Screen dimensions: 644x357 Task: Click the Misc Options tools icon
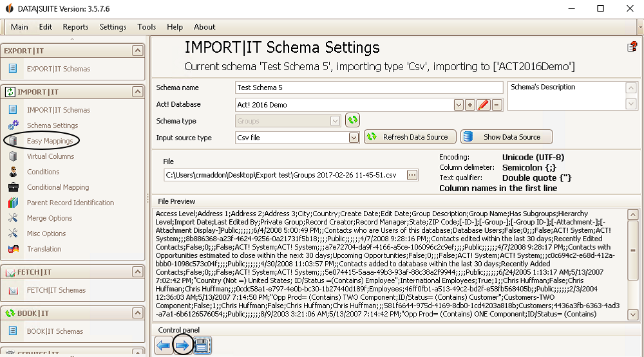tap(13, 233)
